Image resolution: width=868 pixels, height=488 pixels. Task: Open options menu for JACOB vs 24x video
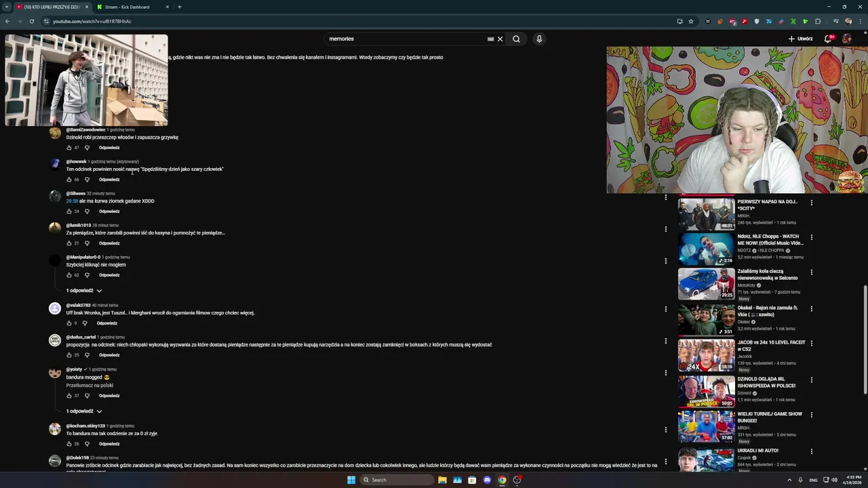click(811, 344)
